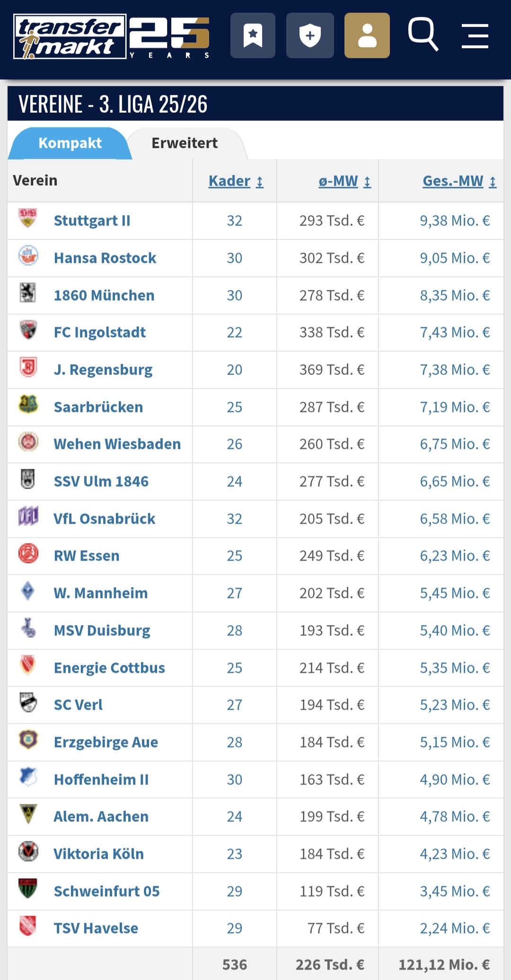511x980 pixels.
Task: Click the VfL Osnabrück crest
Action: (28, 516)
